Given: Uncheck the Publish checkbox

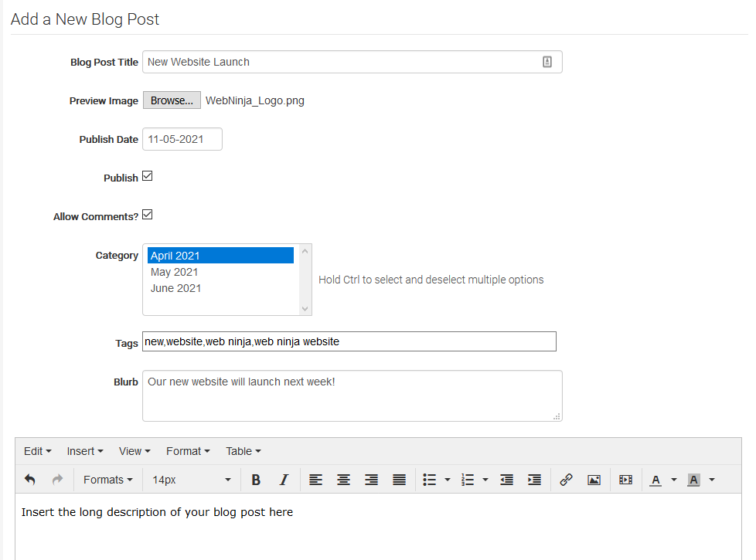Looking at the screenshot, I should point(148,176).
